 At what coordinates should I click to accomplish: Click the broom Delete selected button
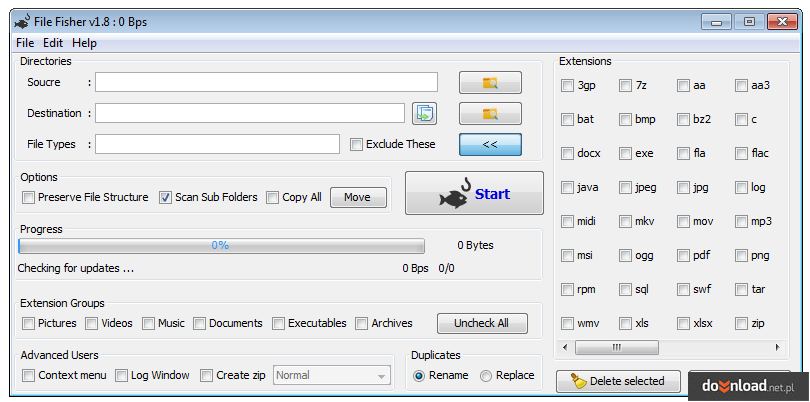click(618, 381)
